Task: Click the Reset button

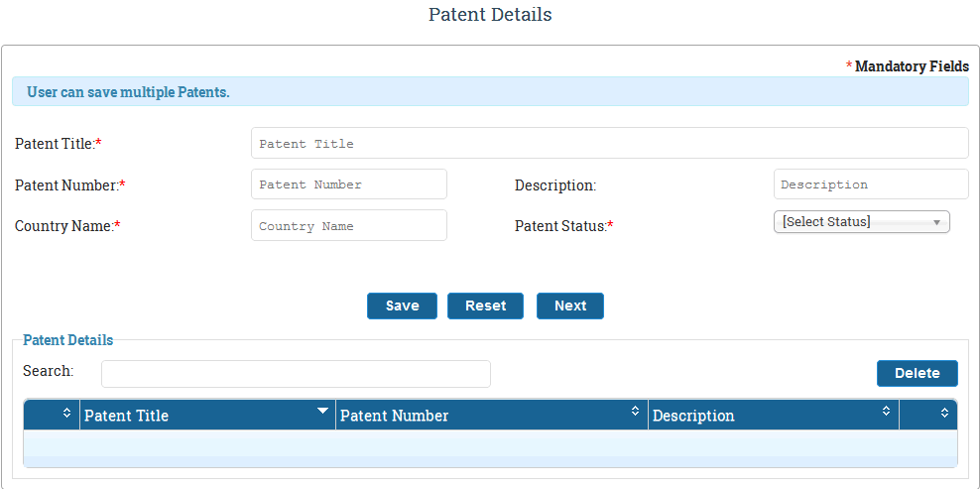Action: [x=486, y=306]
